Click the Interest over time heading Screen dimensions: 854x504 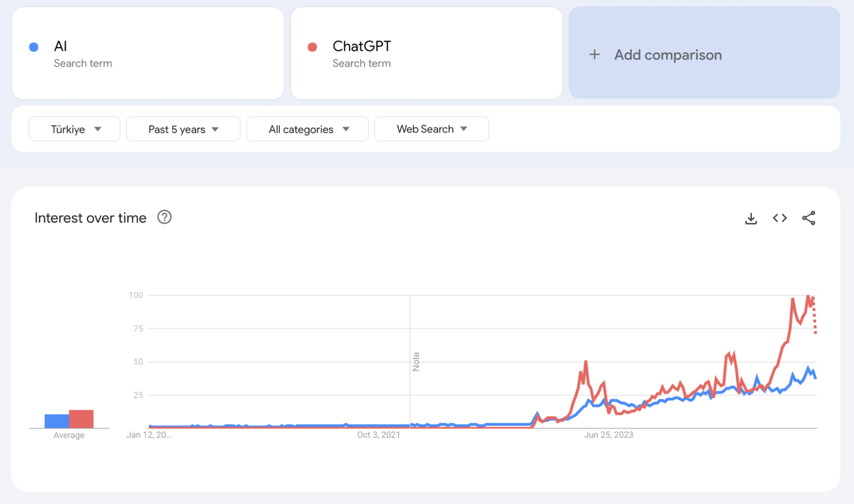coord(90,218)
